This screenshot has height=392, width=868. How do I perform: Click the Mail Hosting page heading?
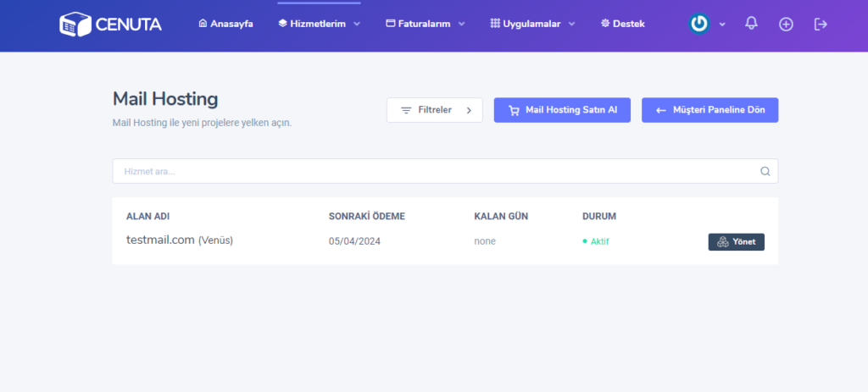coord(165,100)
